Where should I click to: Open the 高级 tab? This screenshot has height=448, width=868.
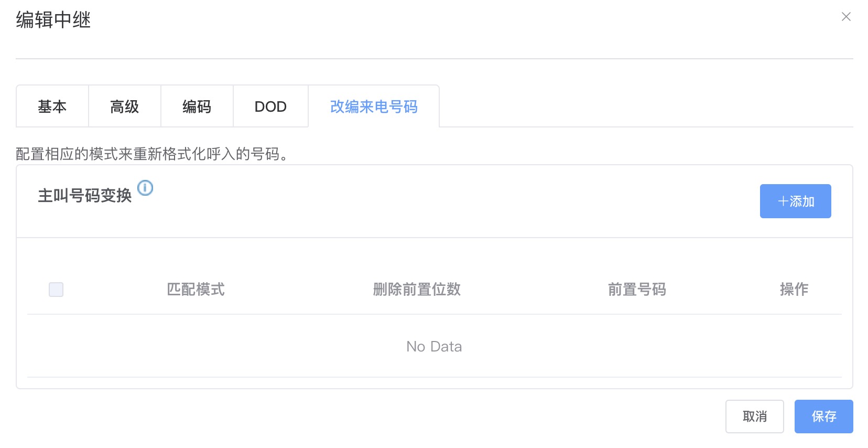pyautogui.click(x=125, y=106)
